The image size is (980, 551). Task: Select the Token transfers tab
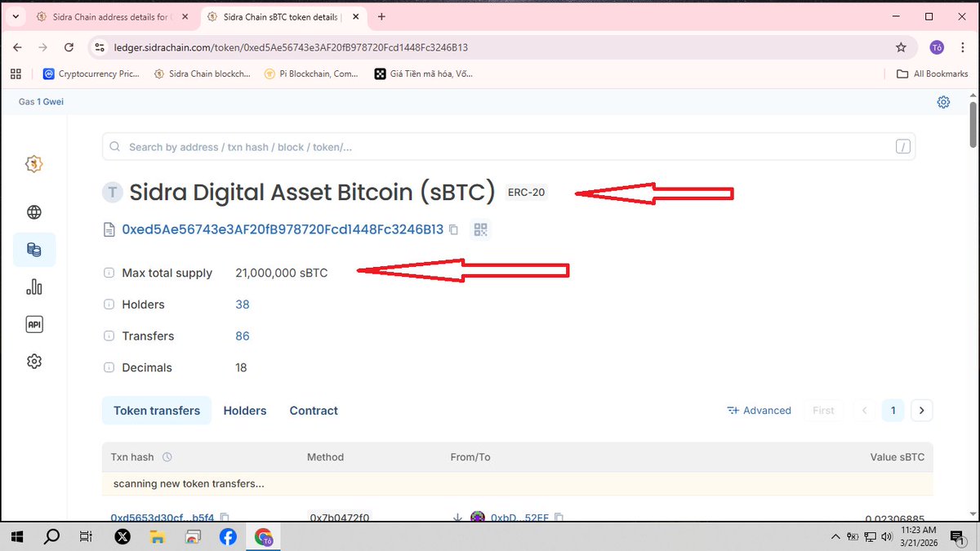(x=157, y=411)
